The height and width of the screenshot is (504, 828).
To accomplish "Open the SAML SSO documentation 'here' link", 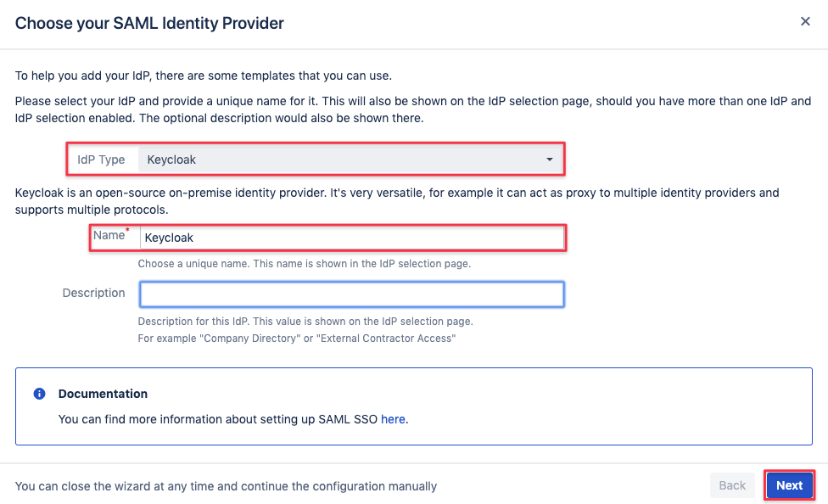I will 393,419.
